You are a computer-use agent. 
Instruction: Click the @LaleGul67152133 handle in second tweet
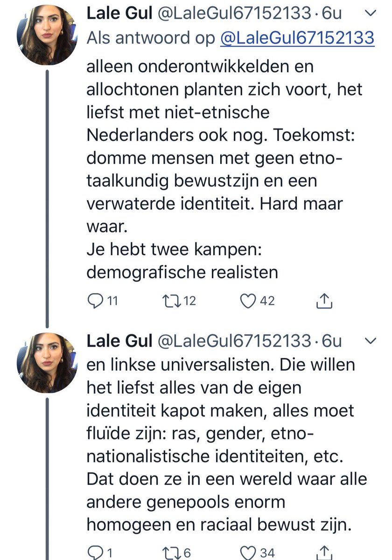(236, 341)
